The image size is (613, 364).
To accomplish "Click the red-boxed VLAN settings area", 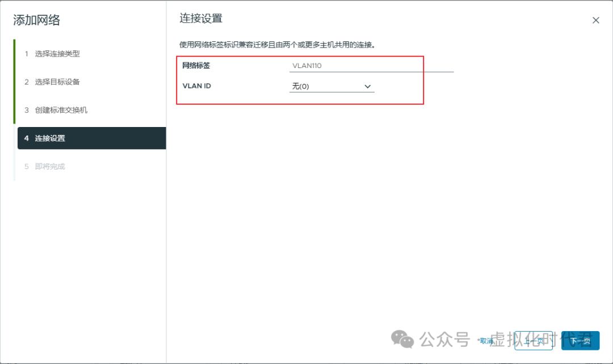I will coord(300,79).
